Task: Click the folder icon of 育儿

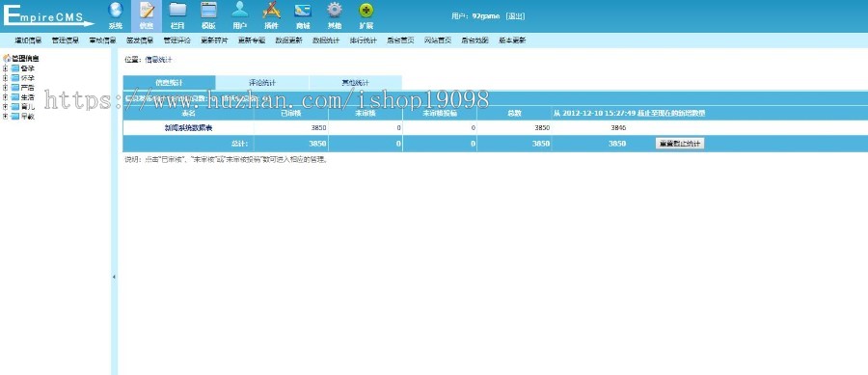Action: (x=14, y=107)
